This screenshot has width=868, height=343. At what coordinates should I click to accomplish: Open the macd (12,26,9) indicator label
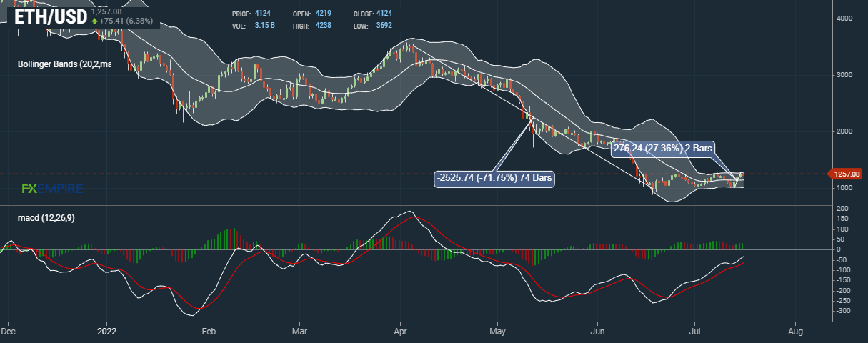pyautogui.click(x=46, y=217)
